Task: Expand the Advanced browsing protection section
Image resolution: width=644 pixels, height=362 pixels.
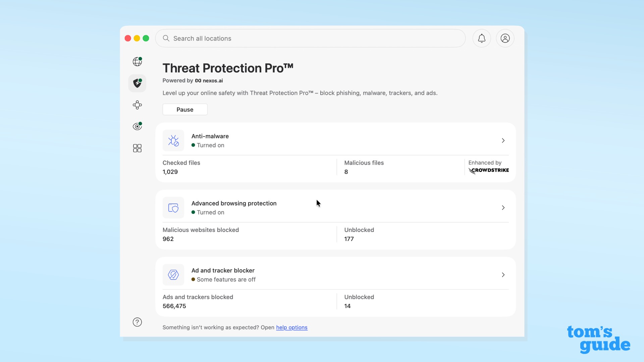Action: pyautogui.click(x=503, y=207)
